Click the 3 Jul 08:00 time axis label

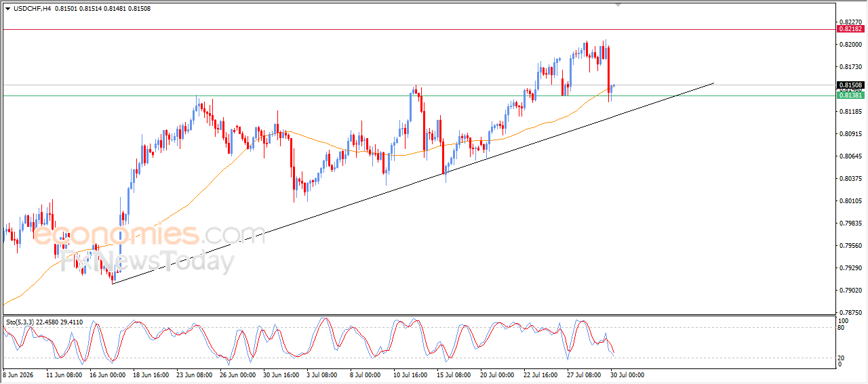click(322, 374)
